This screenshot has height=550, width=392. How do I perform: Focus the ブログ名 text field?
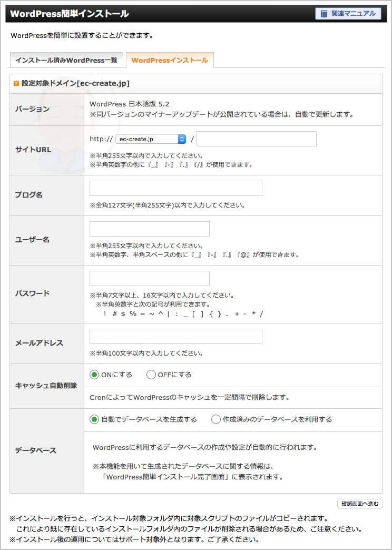pos(176,189)
